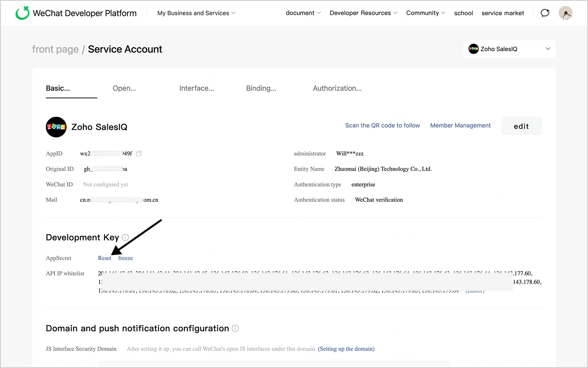
Task: Go to front page breadcrumb
Action: coord(55,49)
